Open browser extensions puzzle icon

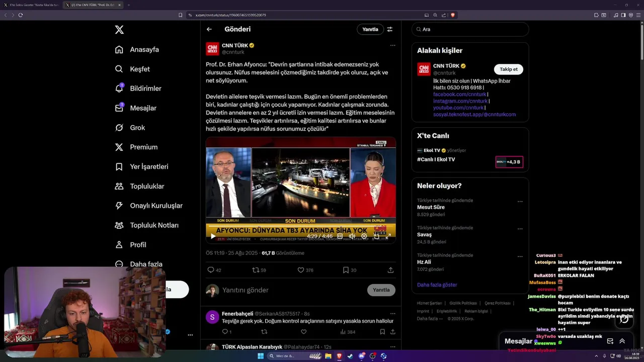[x=596, y=15]
